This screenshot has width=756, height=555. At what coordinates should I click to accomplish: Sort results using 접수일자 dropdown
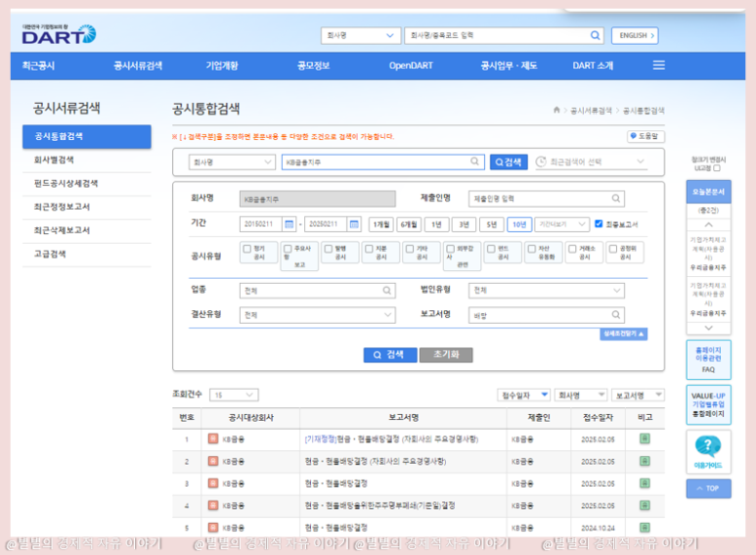523,395
